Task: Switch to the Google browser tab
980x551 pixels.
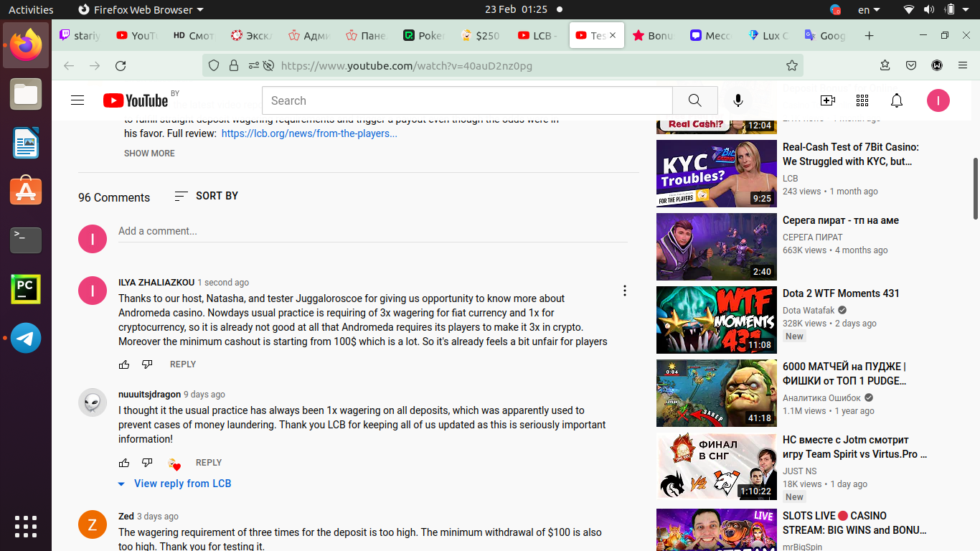Action: click(825, 36)
